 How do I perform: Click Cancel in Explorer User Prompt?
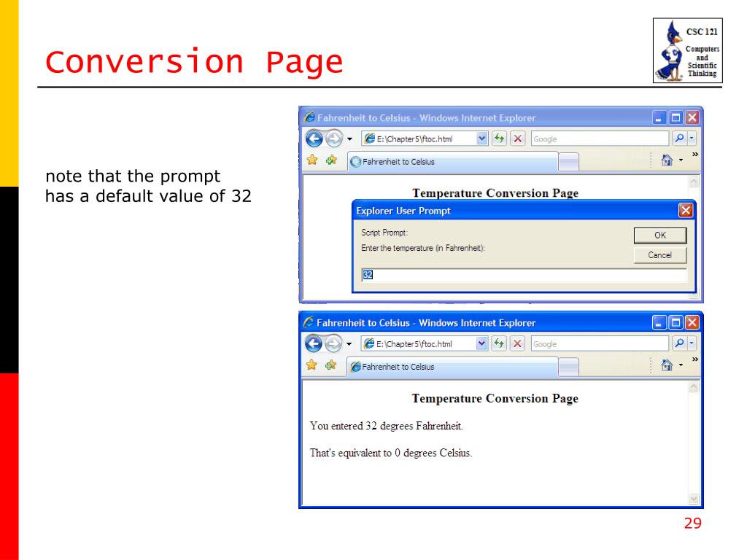point(659,255)
